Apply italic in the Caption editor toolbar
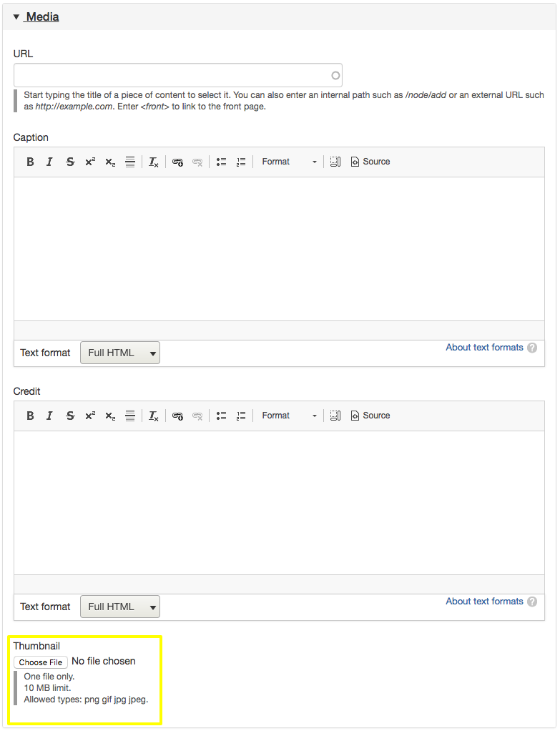 (49, 162)
